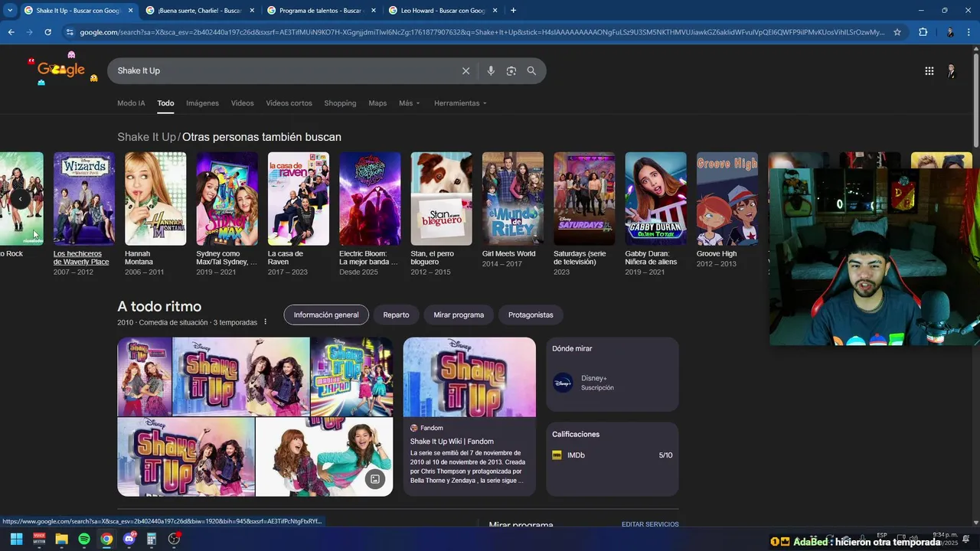This screenshot has width=980, height=551.
Task: Open the La casa de Raven poster
Action: pyautogui.click(x=299, y=199)
